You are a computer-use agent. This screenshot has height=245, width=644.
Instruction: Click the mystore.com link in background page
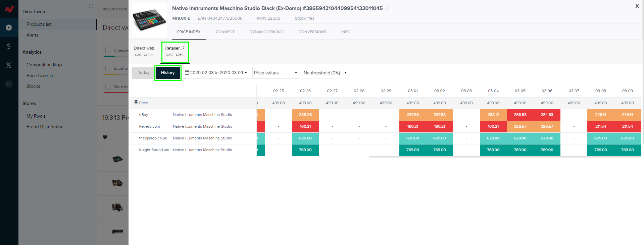click(115, 9)
